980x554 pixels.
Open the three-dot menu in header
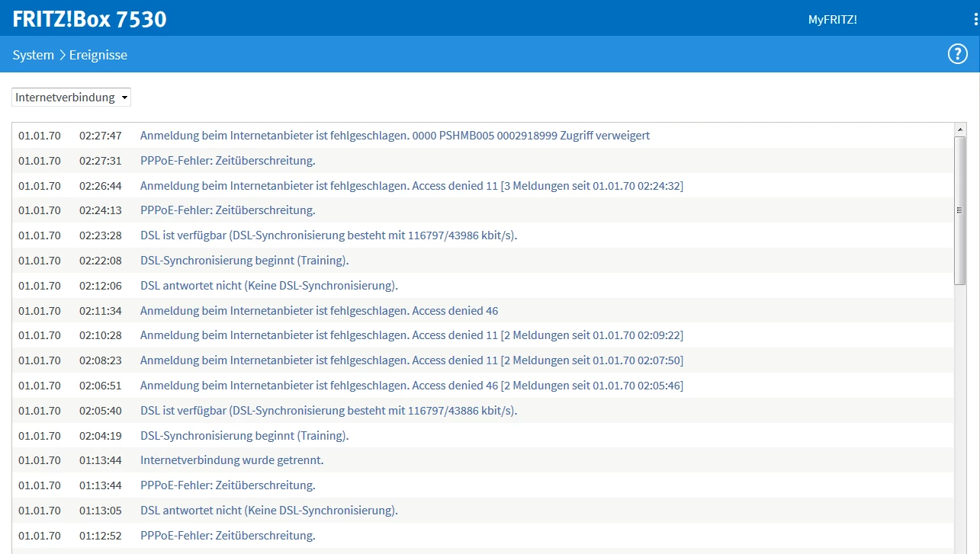pos(976,20)
